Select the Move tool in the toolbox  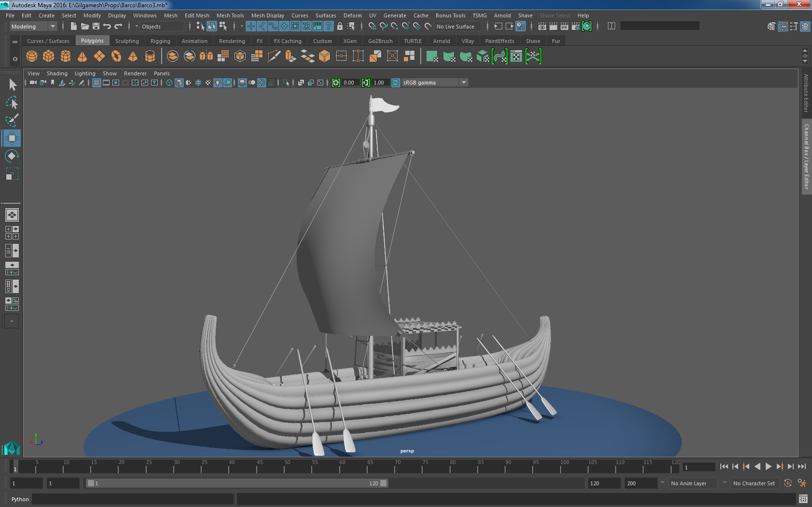[12, 138]
